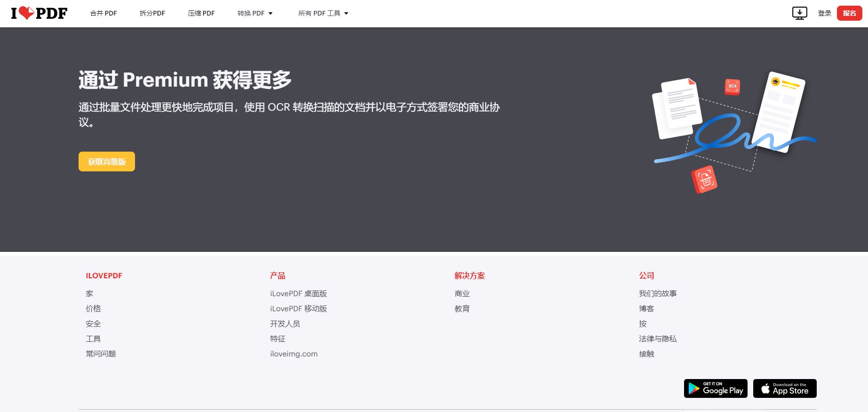Open 合并 PDF in the top menu

click(104, 13)
